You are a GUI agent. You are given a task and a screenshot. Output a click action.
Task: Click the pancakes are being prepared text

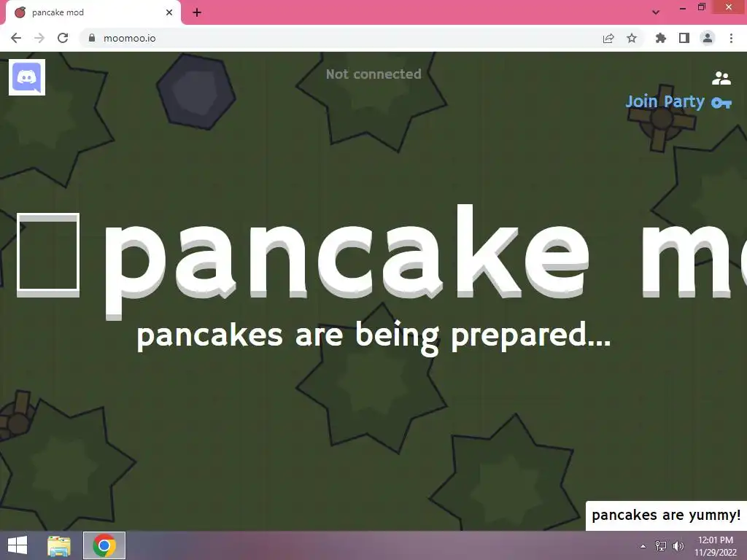373,337
